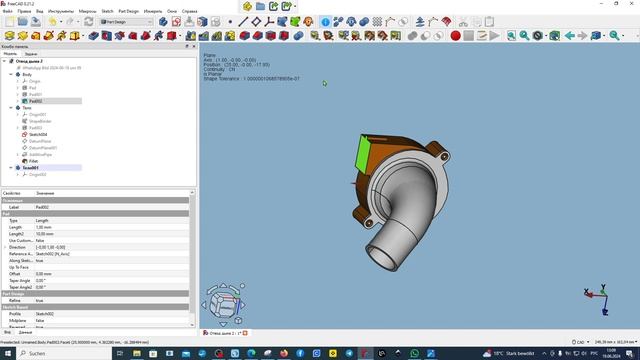The image size is (640, 360).
Task: Open the workbench selector Part Design
Action: (127, 22)
